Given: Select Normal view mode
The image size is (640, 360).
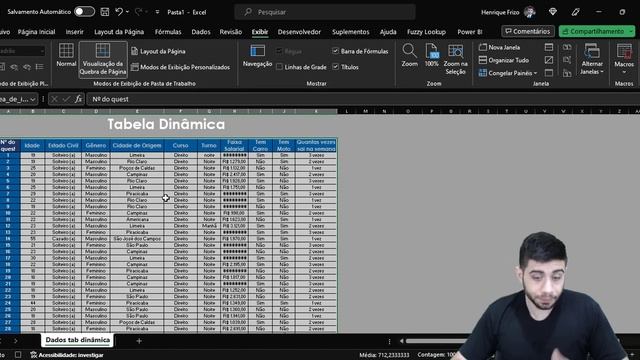Looking at the screenshot, I should (x=66, y=55).
